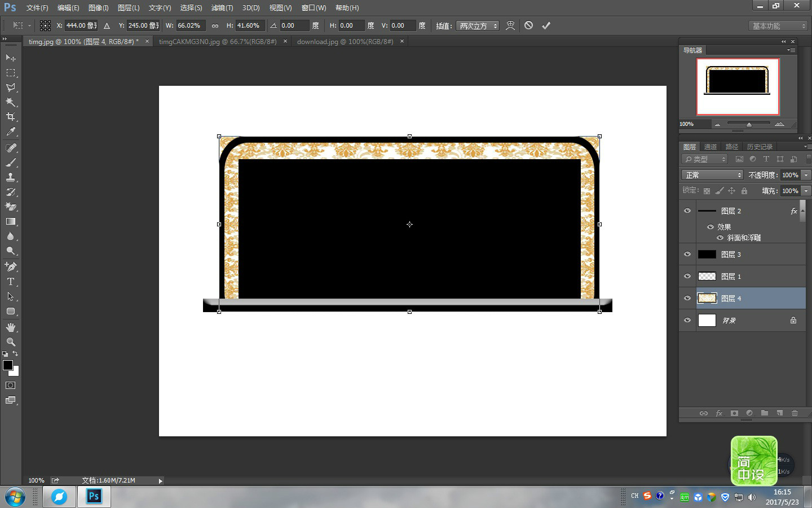Select the Healing Brush tool
Image resolution: width=812 pixels, height=508 pixels.
tap(11, 148)
